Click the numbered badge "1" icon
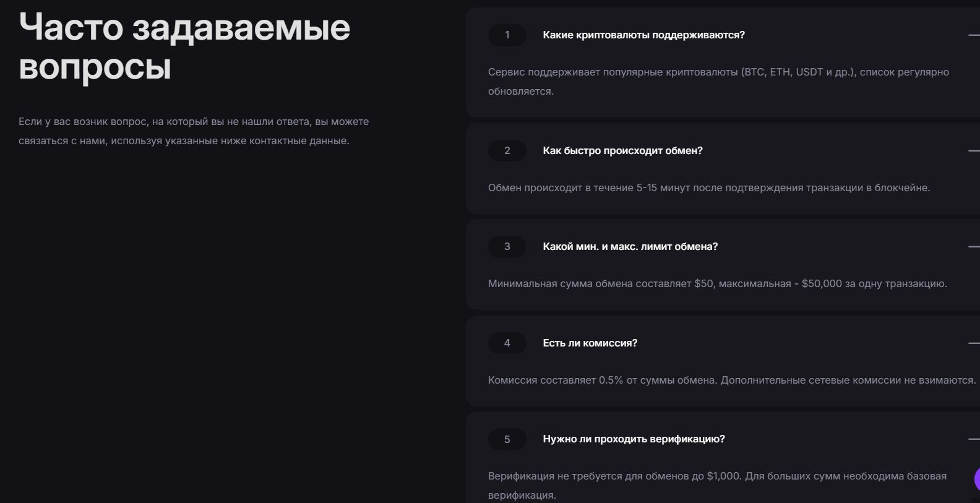 [x=507, y=35]
